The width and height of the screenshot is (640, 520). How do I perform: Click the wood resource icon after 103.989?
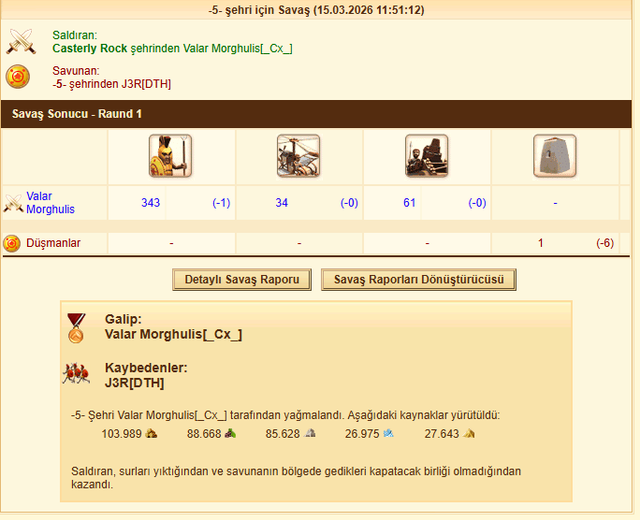[x=151, y=433]
